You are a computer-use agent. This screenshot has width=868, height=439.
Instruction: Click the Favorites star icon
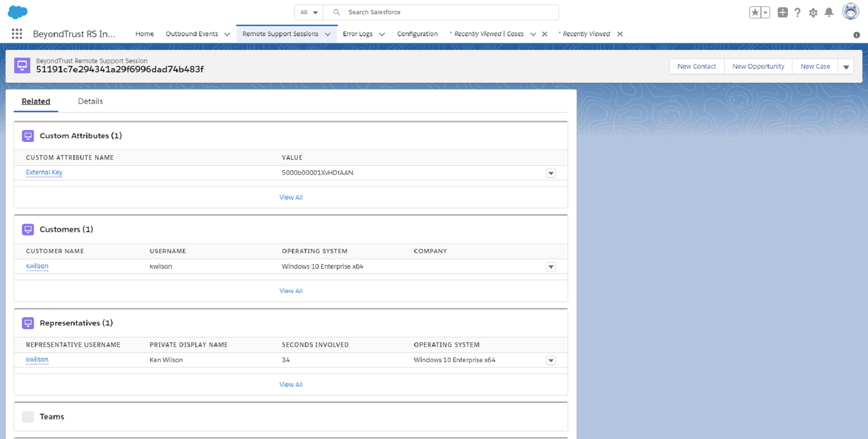(755, 12)
